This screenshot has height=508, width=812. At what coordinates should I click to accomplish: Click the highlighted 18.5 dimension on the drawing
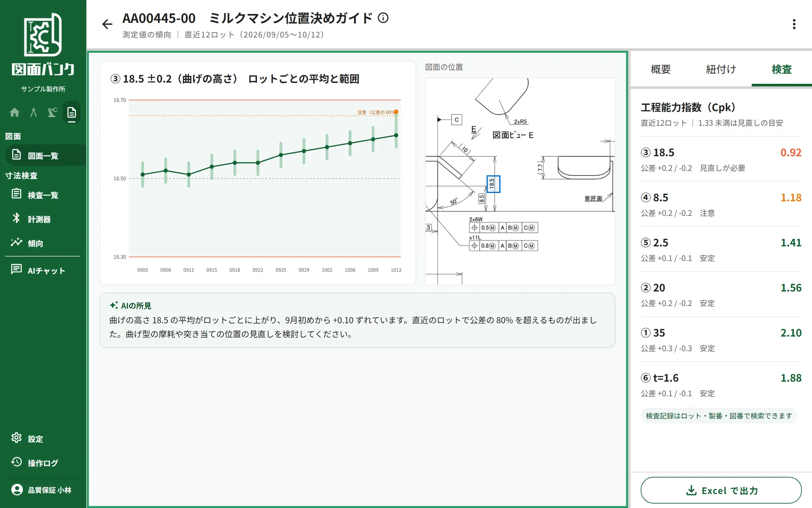pos(493,184)
